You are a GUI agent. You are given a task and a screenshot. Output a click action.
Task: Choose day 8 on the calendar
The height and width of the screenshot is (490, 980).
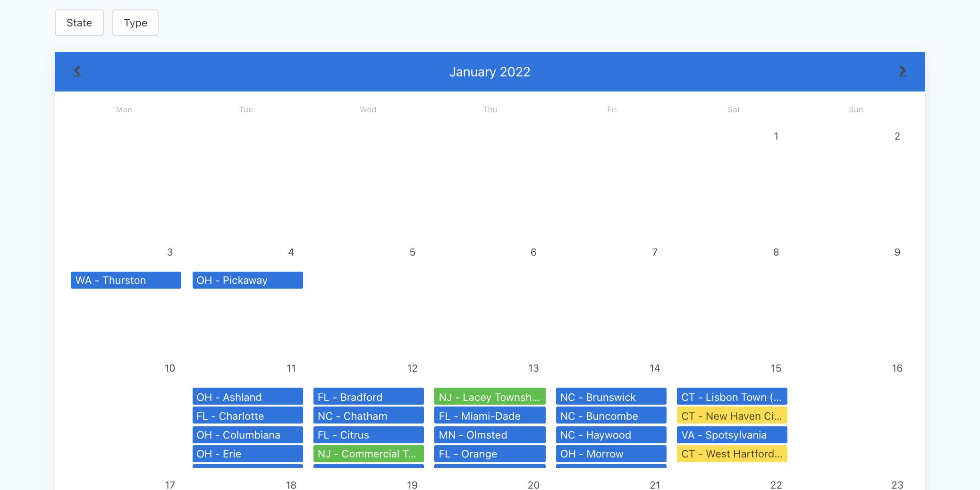tap(776, 252)
